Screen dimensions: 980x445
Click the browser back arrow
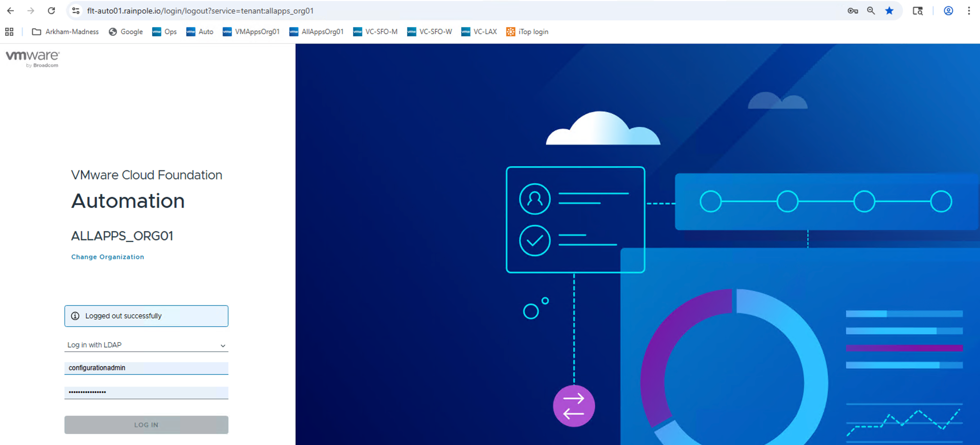point(11,11)
